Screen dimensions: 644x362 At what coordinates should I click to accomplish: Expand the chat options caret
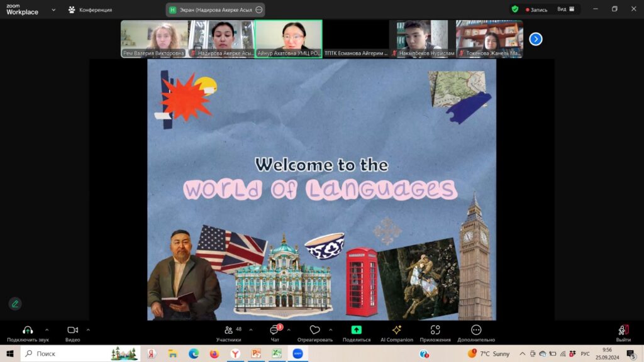(289, 329)
